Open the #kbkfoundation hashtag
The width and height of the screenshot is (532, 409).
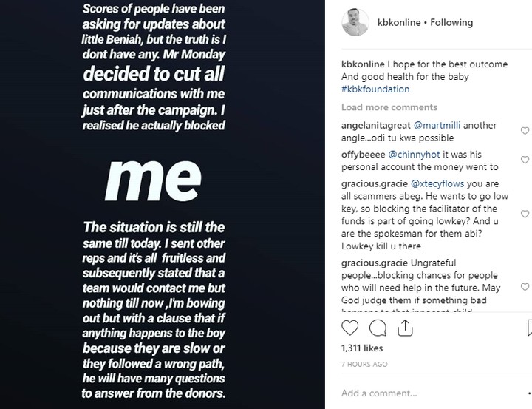[x=375, y=89]
